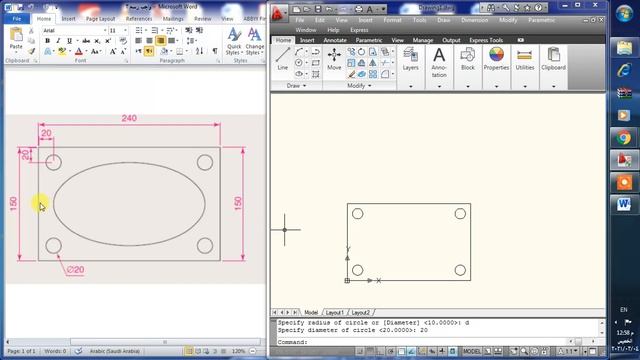Switch to the Layout1 tab
This screenshot has height=360, width=640.
(334, 313)
